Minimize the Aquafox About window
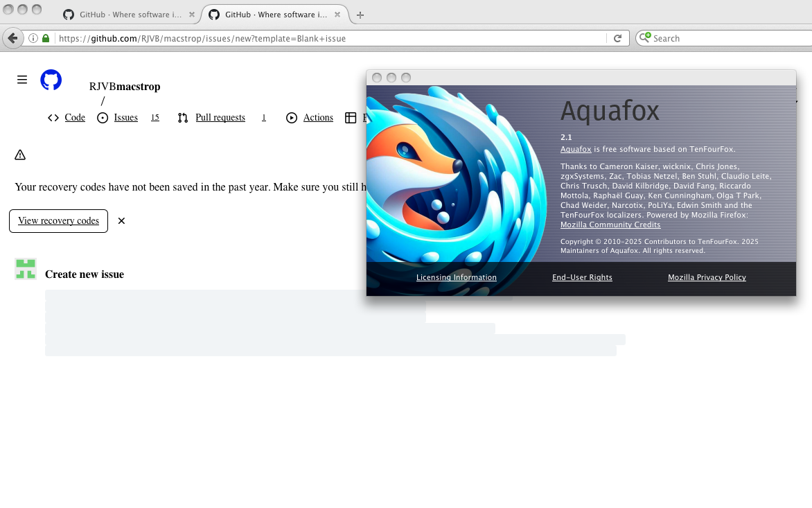This screenshot has width=812, height=508. [391, 78]
